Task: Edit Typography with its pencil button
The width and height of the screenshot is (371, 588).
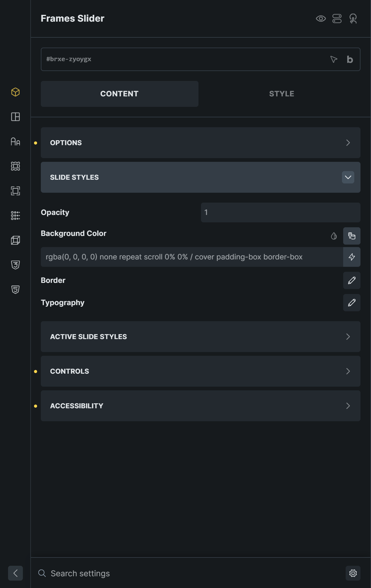Action: [352, 303]
